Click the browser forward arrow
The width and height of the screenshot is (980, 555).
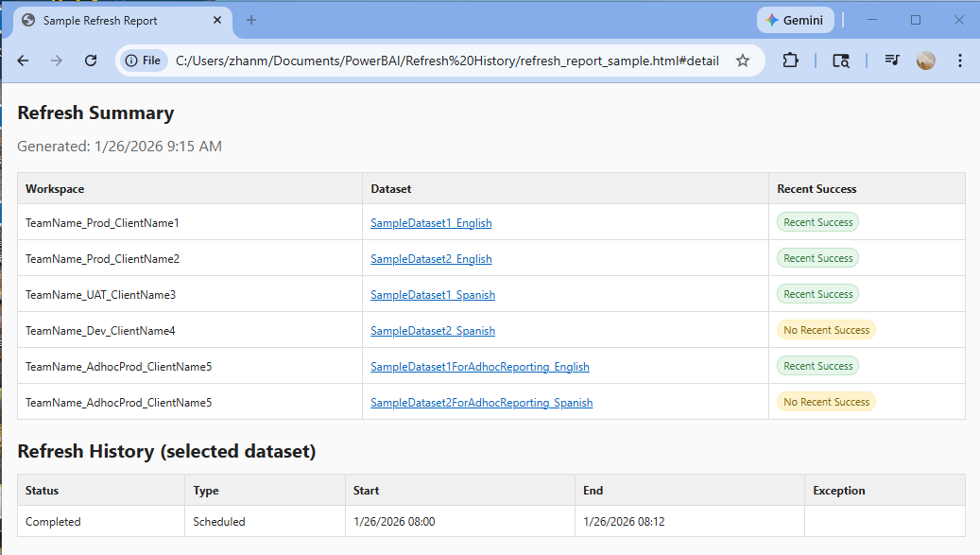[56, 60]
